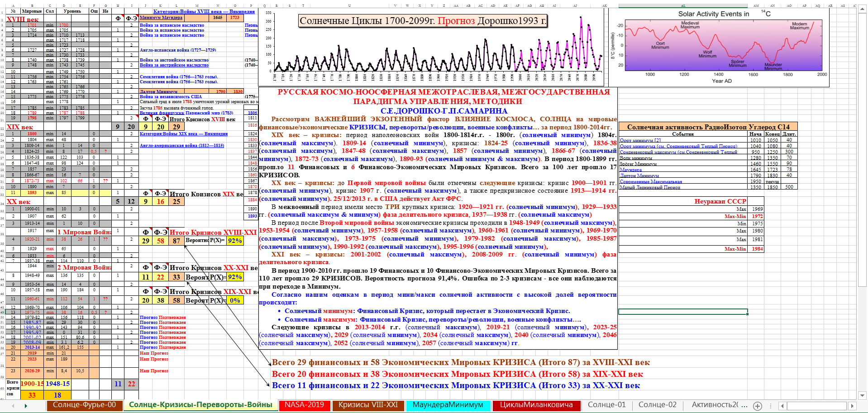Switch to the МаундераМинимум sheet tab
This screenshot has width=868, height=413.
point(448,405)
